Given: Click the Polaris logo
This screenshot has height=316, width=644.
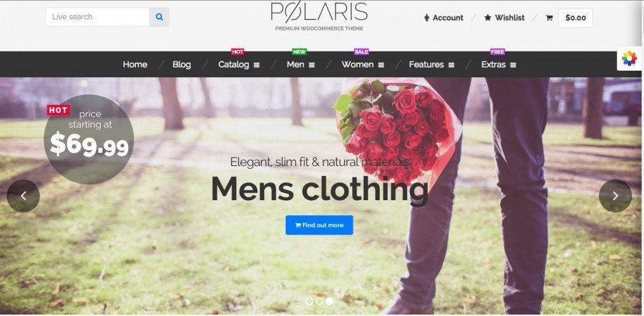Looking at the screenshot, I should [x=319, y=17].
